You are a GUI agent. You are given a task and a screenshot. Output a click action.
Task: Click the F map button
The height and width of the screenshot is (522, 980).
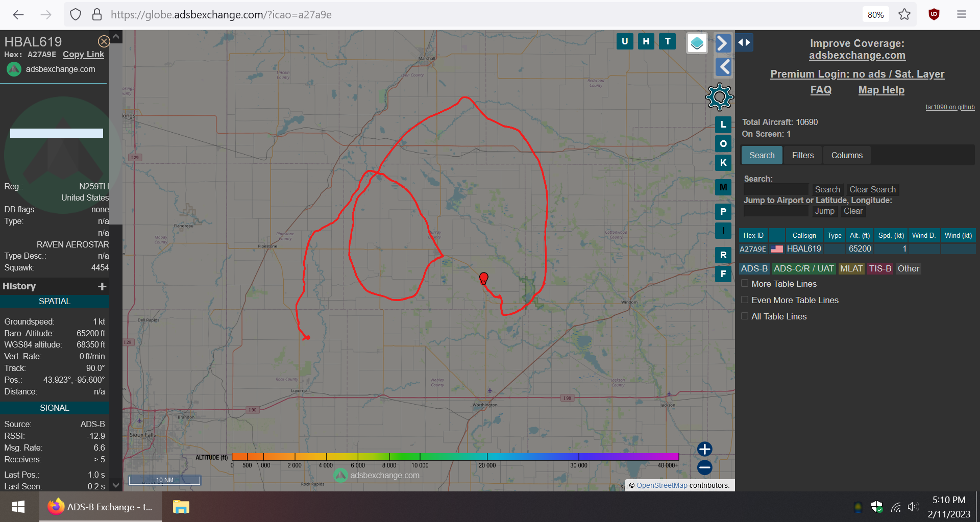click(723, 274)
